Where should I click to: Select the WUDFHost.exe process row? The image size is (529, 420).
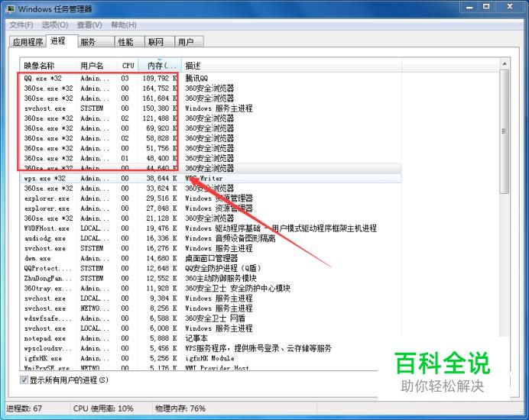tap(211, 228)
